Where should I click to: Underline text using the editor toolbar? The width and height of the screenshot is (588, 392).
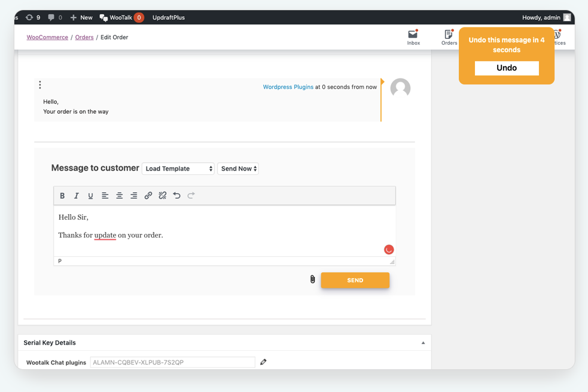(x=90, y=195)
